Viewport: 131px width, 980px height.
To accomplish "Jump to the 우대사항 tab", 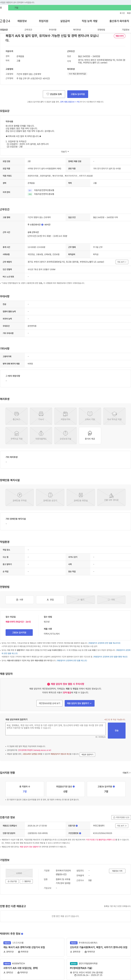I will 52,30.
